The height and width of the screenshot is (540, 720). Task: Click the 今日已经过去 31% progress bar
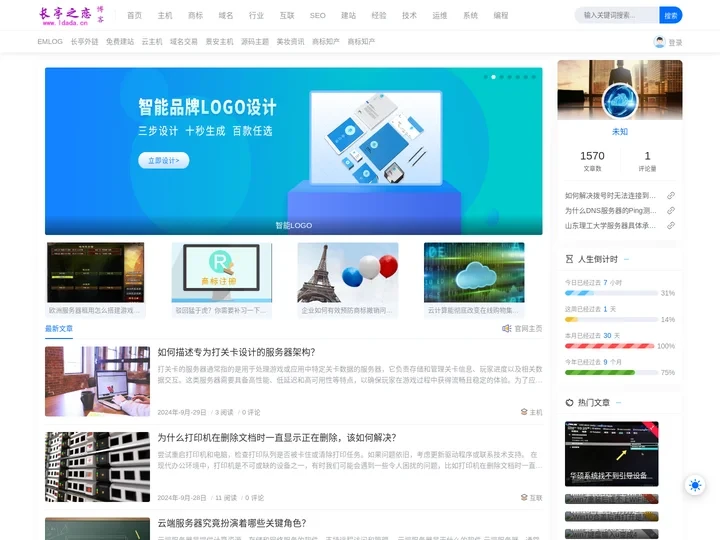[x=611, y=293]
